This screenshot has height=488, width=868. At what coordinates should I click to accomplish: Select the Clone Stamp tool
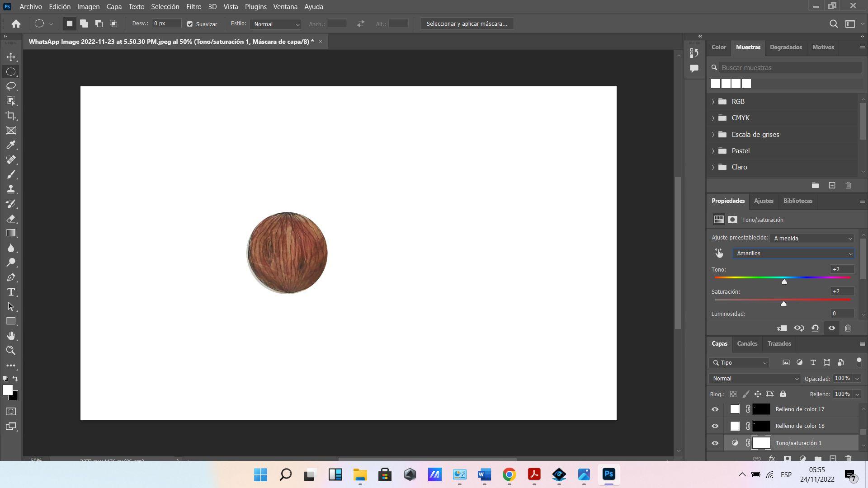click(x=11, y=189)
